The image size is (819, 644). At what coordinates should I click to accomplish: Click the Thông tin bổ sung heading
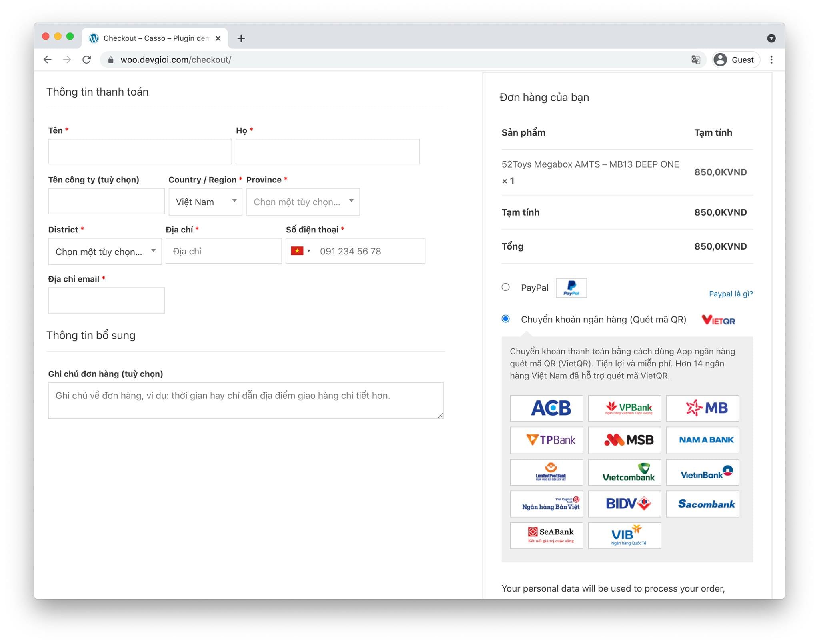[91, 335]
